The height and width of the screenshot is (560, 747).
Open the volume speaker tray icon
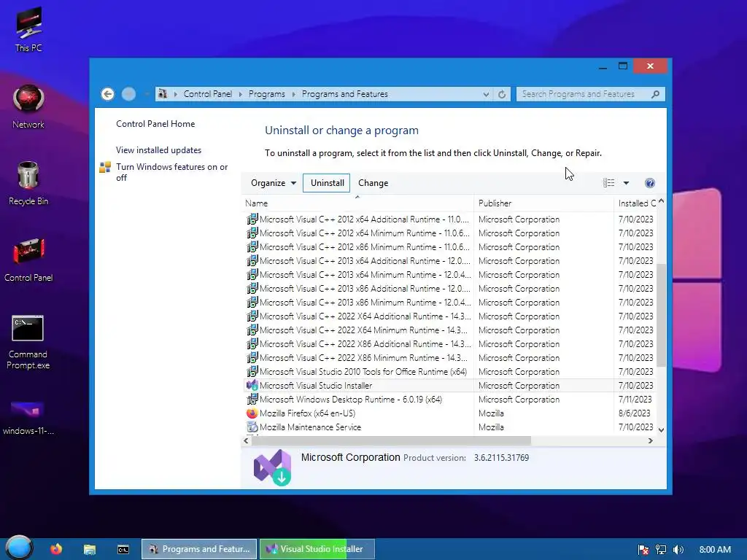pyautogui.click(x=678, y=550)
